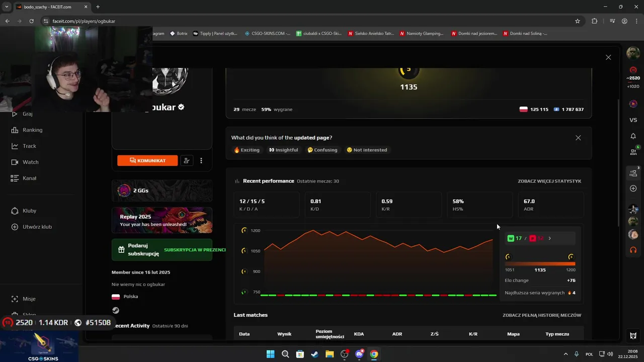Open the party icon with badge 3
The width and height of the screenshot is (644, 362).
tap(633, 173)
